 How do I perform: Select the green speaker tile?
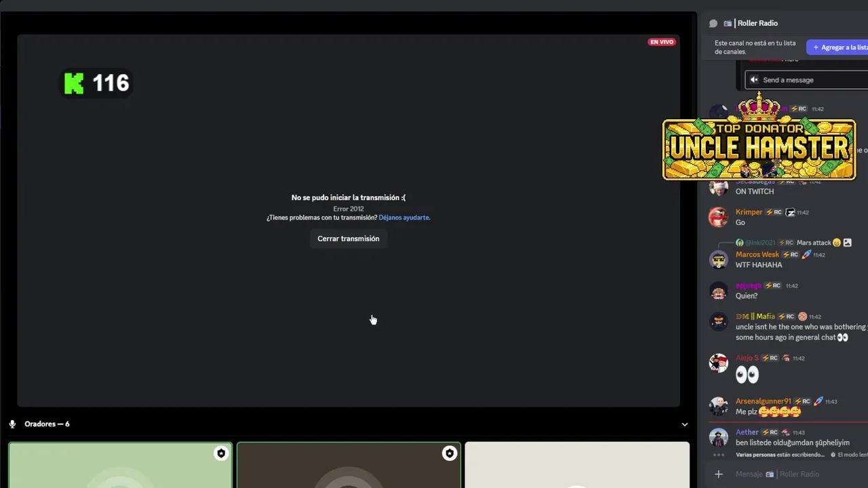point(120,465)
